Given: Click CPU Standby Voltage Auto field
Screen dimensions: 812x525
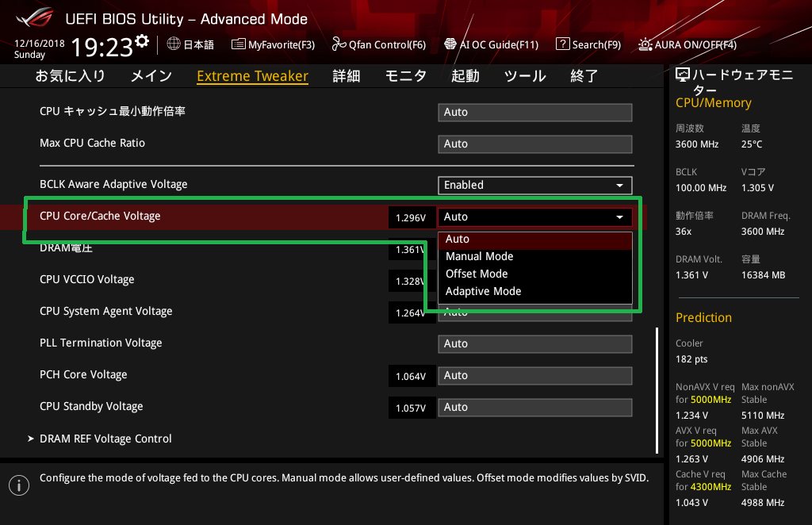Looking at the screenshot, I should pos(535,408).
